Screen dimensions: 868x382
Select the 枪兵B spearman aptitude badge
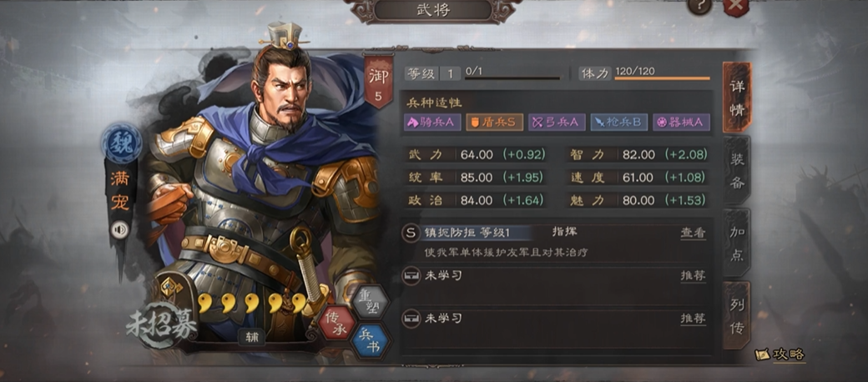click(x=619, y=122)
